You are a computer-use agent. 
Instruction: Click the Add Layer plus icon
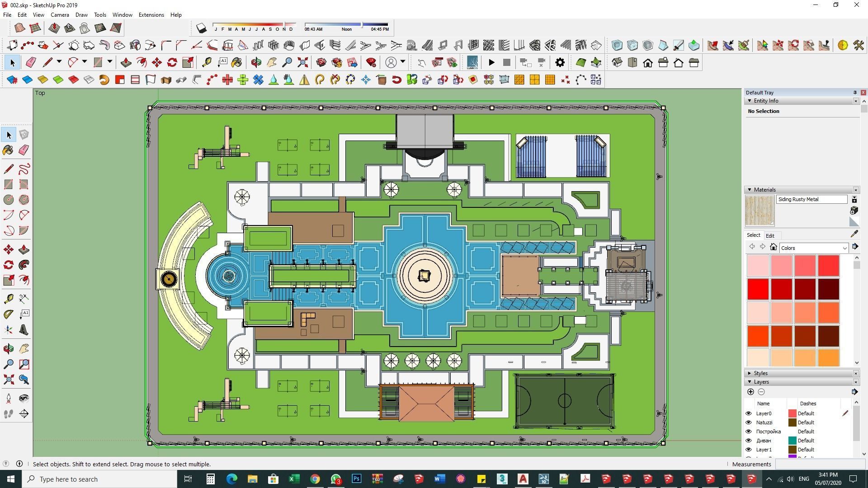(x=750, y=392)
